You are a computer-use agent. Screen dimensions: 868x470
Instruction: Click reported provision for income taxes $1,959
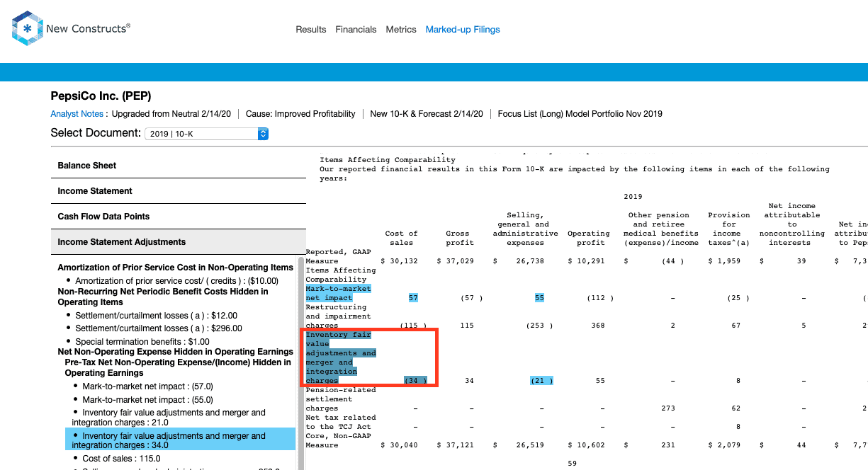pyautogui.click(x=724, y=261)
